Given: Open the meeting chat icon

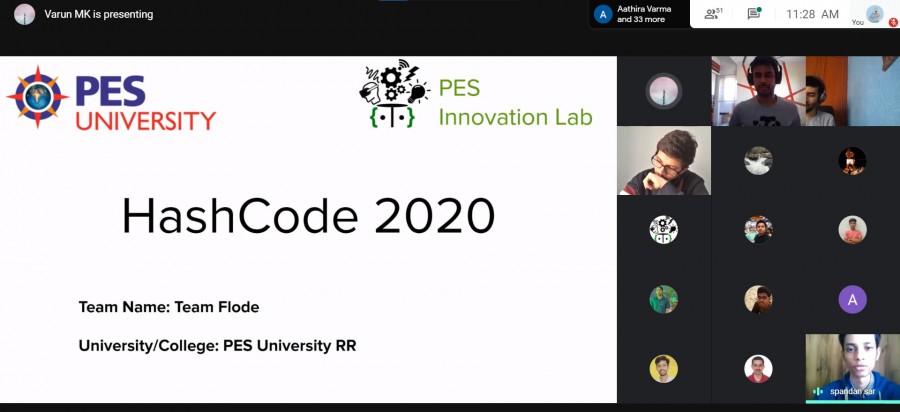Looking at the screenshot, I should click(754, 14).
